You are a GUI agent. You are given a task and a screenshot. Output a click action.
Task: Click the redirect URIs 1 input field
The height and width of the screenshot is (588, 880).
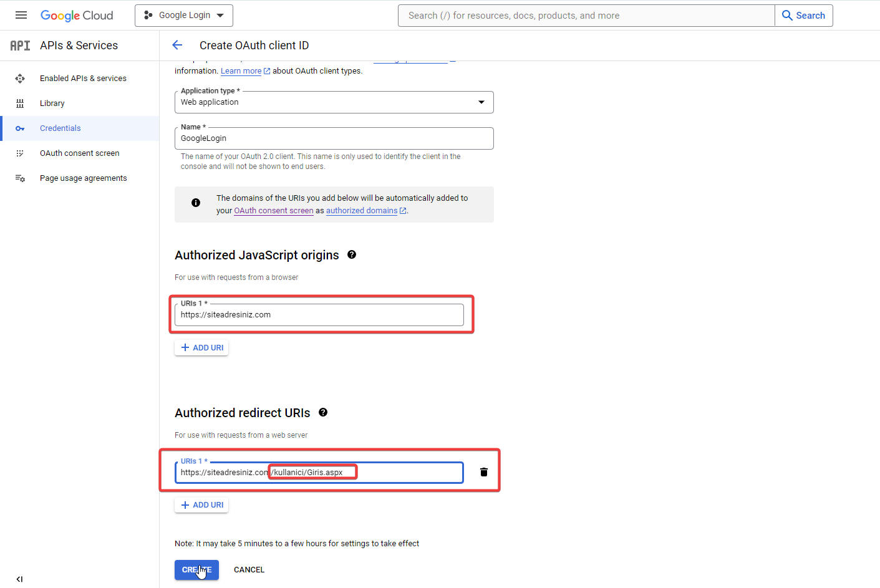click(319, 472)
